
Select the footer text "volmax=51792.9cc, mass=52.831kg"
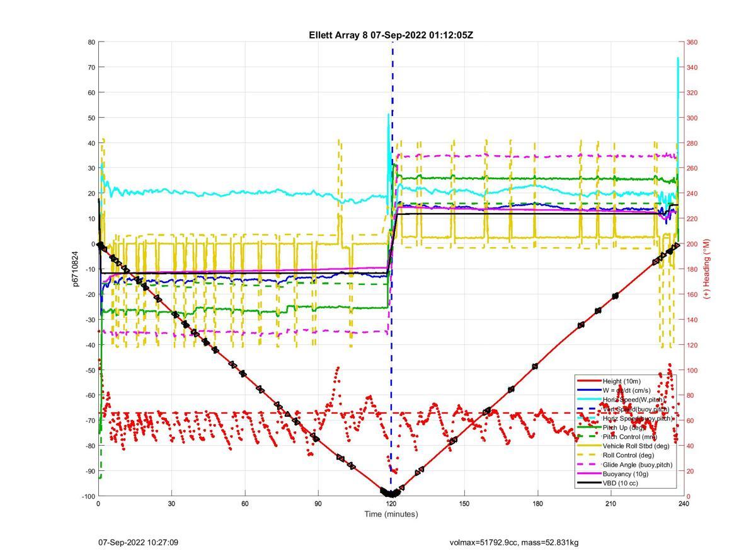(x=514, y=542)
